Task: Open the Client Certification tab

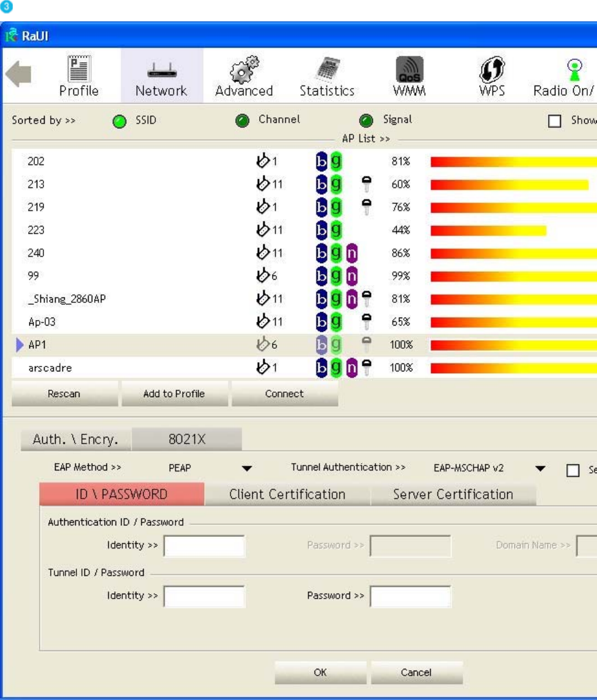Action: tap(287, 494)
